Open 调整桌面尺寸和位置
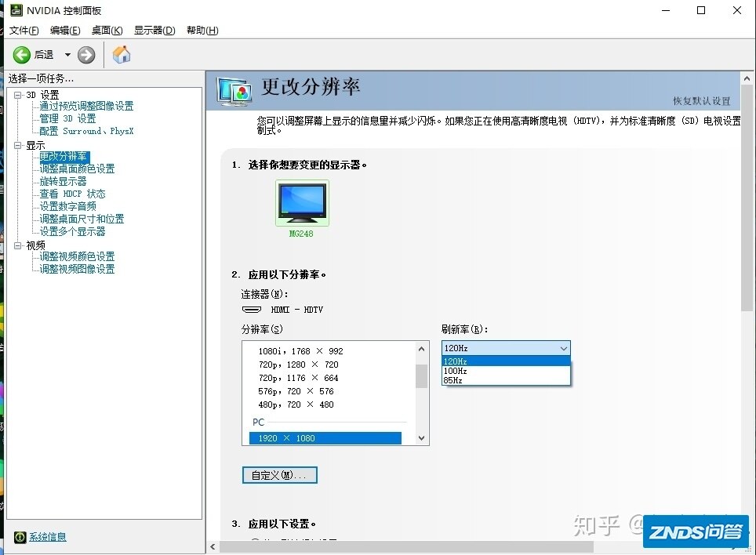The width and height of the screenshot is (756, 555). (x=82, y=219)
